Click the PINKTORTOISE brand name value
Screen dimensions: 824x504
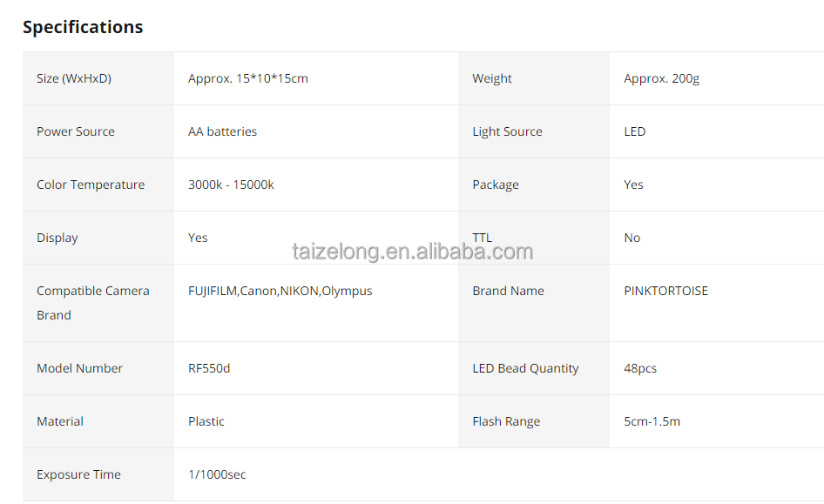pyautogui.click(x=665, y=291)
